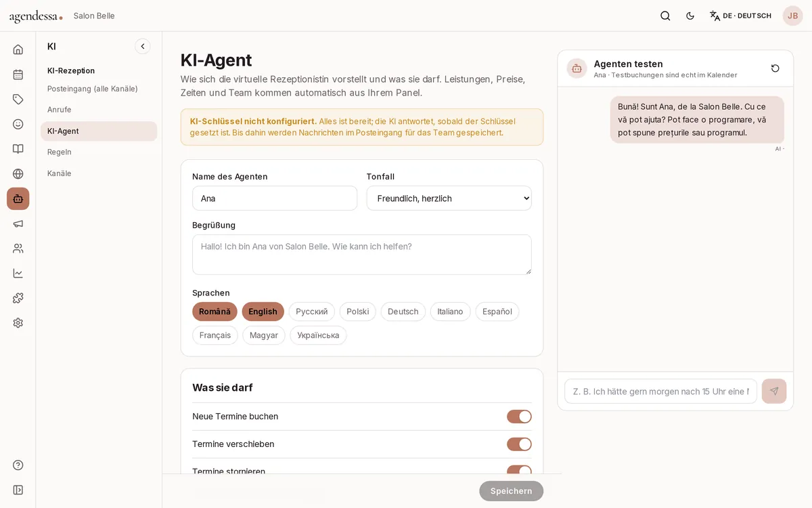Switch to dark mode with moon icon
The height and width of the screenshot is (508, 812).
coord(690,16)
